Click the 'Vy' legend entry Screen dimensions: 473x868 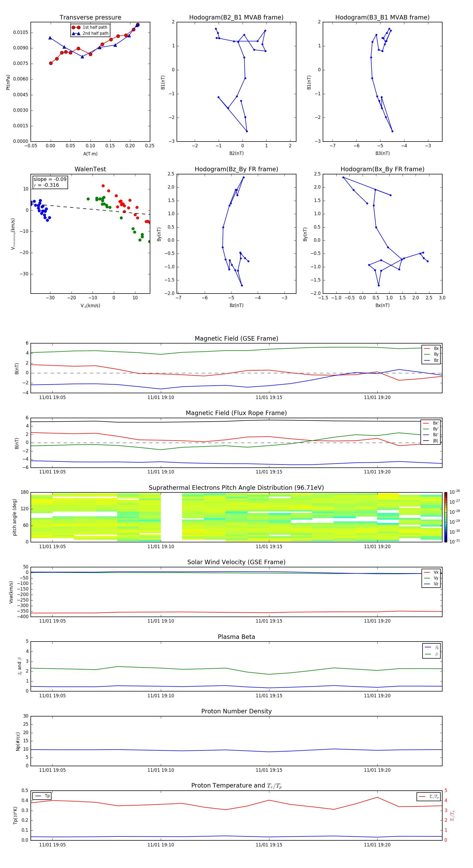(431, 578)
